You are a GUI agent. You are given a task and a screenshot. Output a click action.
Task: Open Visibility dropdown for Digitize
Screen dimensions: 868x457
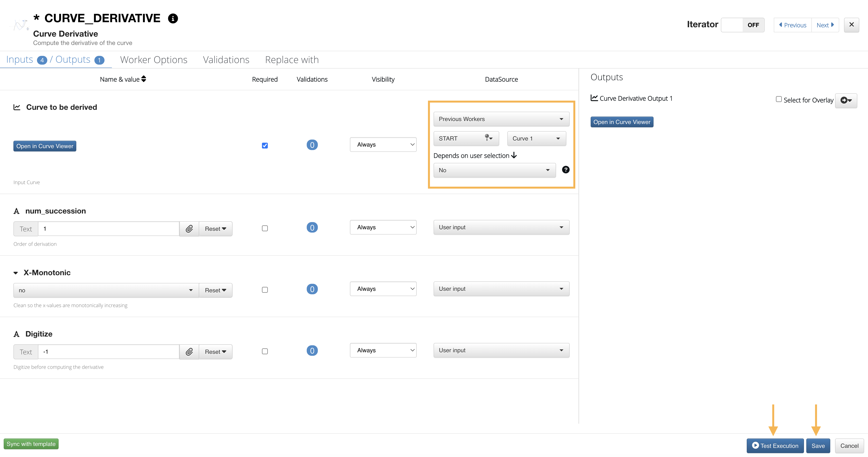click(x=383, y=351)
